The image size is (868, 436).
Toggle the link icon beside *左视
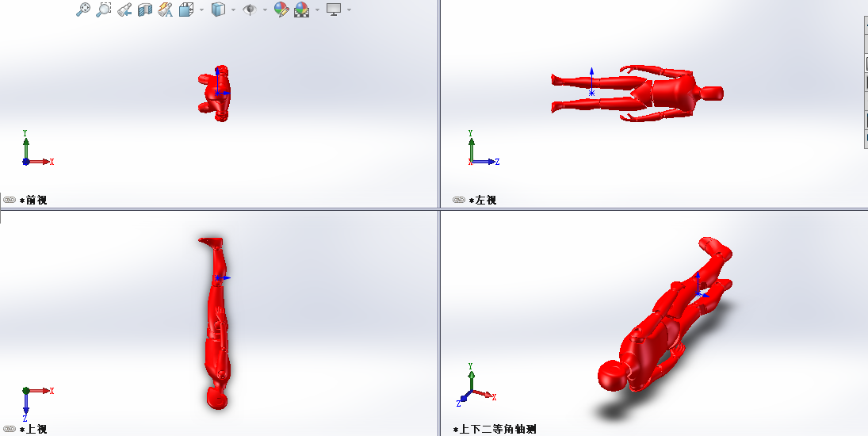(458, 201)
